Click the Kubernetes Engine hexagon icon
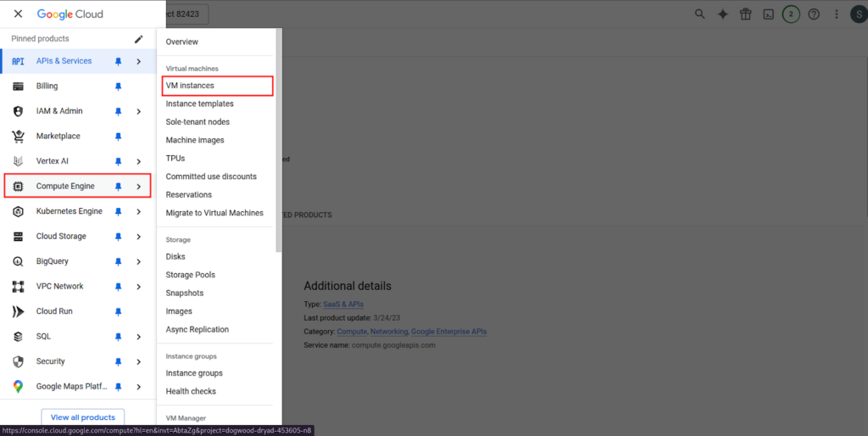868x436 pixels. click(x=19, y=211)
